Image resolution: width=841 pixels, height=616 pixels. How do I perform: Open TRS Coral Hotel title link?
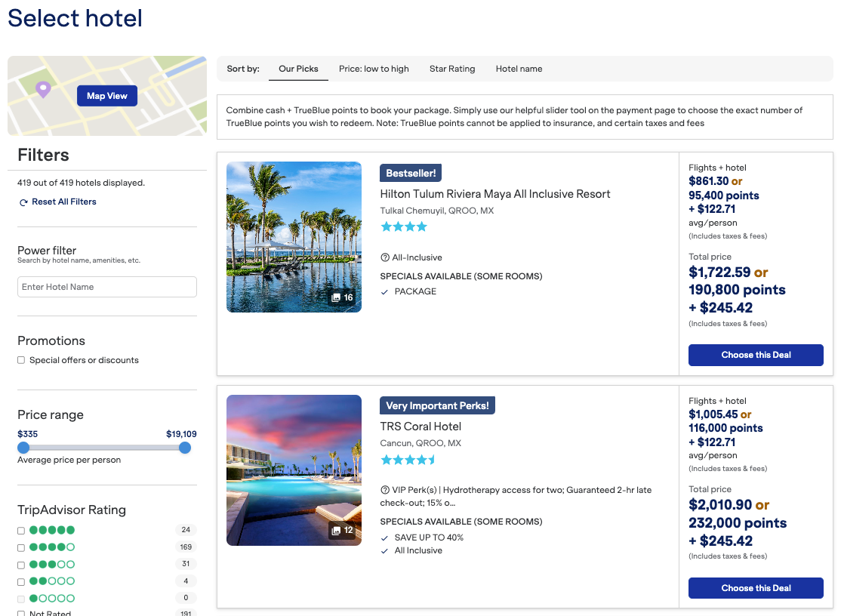tap(420, 427)
